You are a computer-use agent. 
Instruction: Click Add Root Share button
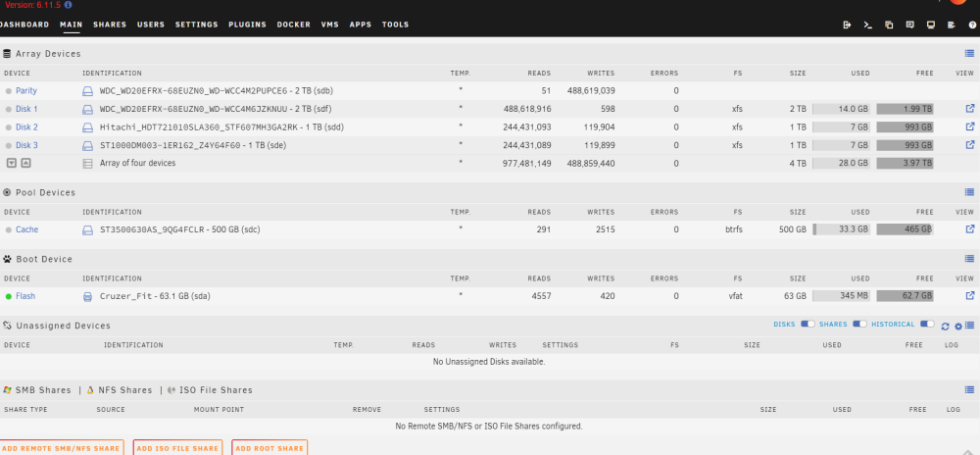click(269, 447)
